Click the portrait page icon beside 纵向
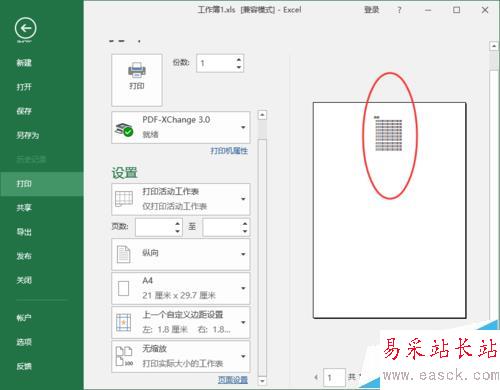Image resolution: width=500 pixels, height=390 pixels. (123, 254)
